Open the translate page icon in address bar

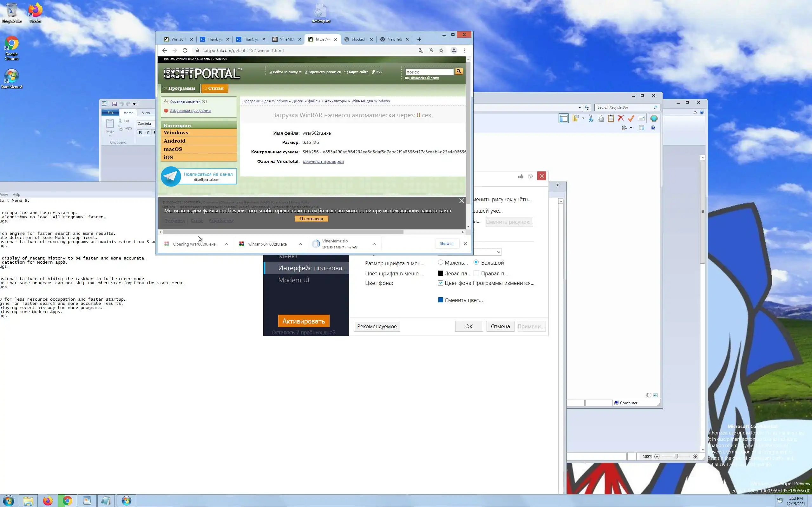[x=421, y=50]
